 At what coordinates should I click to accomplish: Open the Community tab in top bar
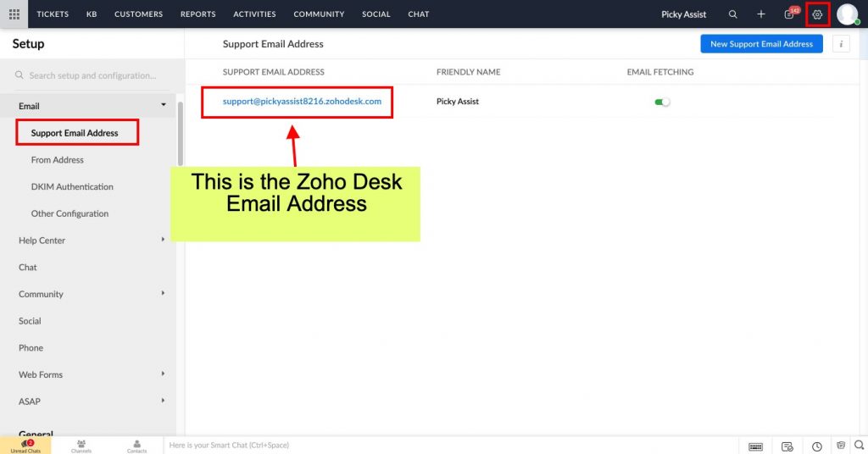(319, 14)
